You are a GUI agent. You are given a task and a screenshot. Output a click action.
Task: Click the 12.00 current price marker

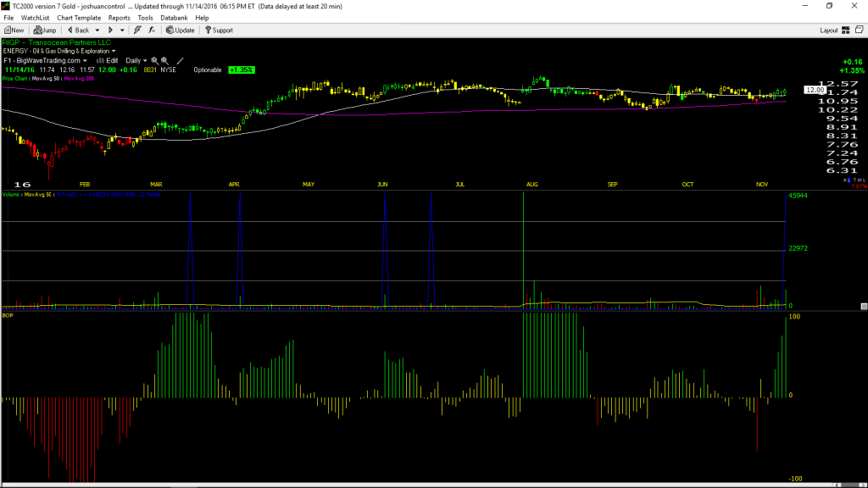815,90
